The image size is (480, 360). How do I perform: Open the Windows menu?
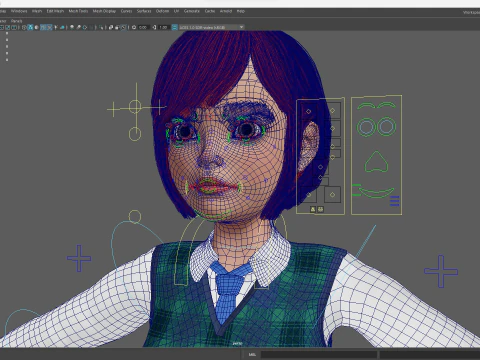click(19, 11)
